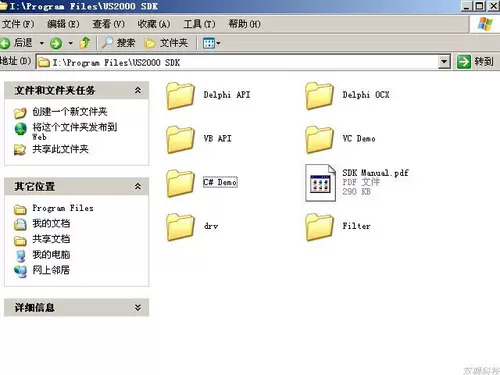
Task: Click the Filter folder name label
Action: click(x=356, y=226)
